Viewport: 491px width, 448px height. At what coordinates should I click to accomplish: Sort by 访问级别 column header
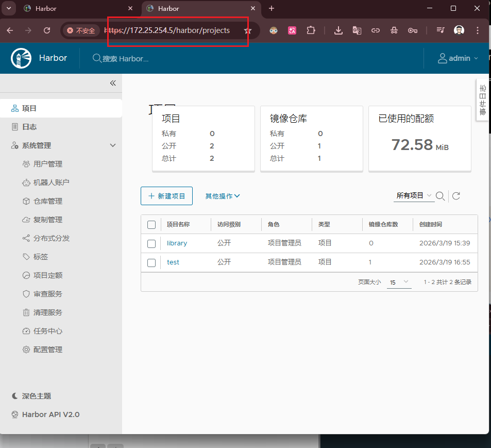[x=229, y=224]
